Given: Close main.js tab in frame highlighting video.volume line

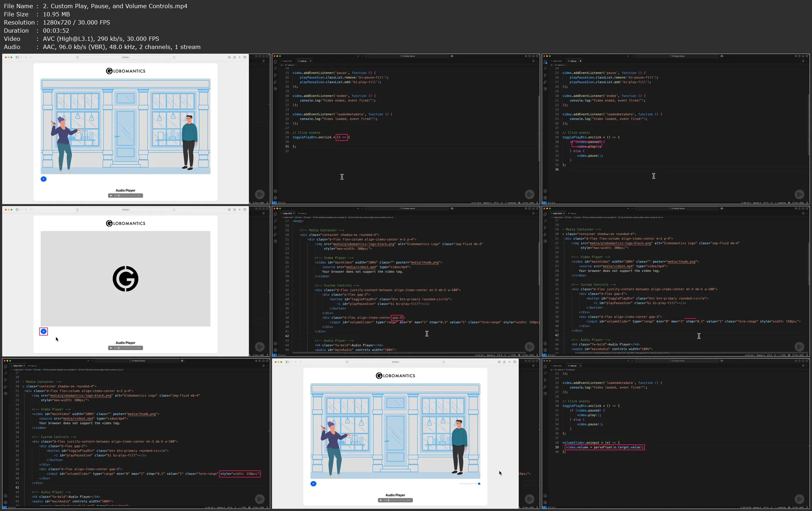Looking at the screenshot, I should pyautogui.click(x=581, y=366).
